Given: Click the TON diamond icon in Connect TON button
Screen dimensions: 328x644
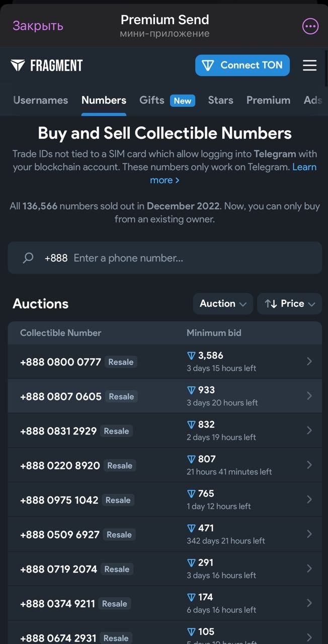Looking at the screenshot, I should [207, 65].
